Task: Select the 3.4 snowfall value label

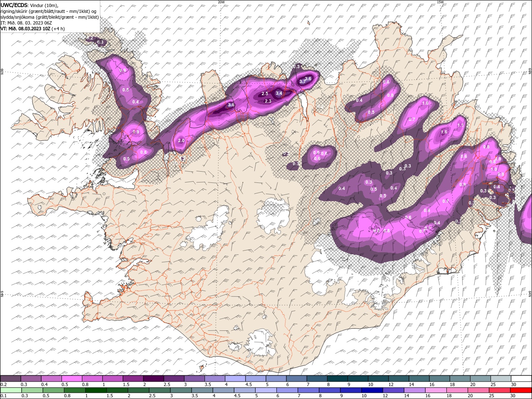Action: point(279,94)
